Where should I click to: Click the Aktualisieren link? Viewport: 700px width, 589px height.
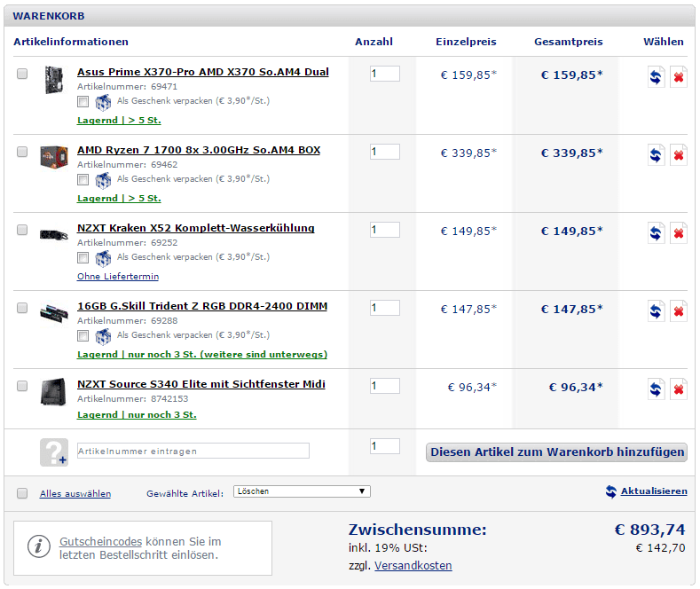tap(653, 491)
